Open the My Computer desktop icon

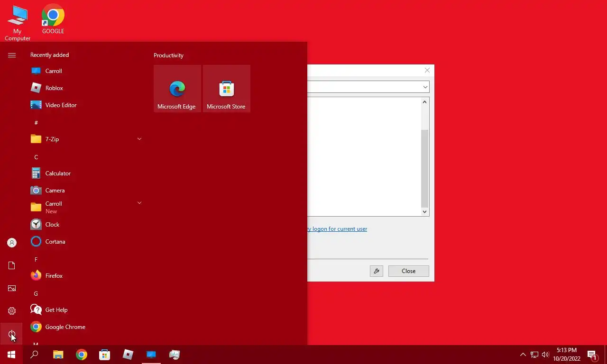click(x=18, y=23)
